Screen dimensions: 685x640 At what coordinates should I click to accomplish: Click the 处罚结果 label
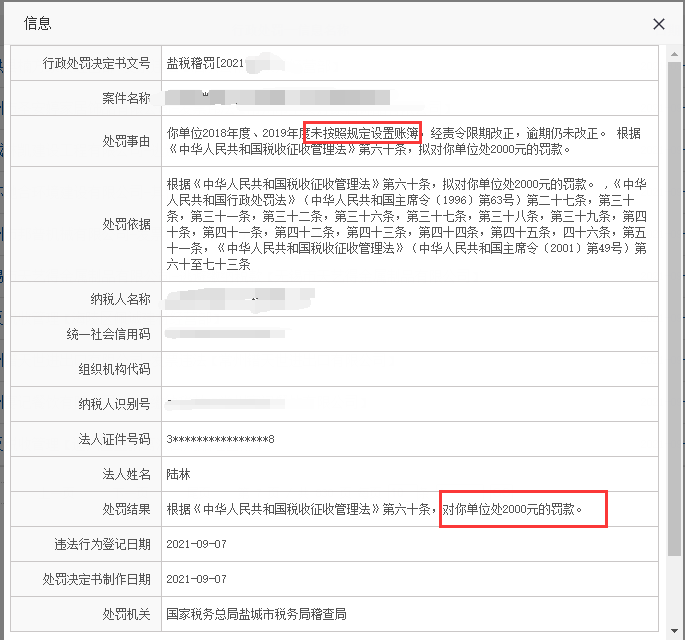click(126, 509)
